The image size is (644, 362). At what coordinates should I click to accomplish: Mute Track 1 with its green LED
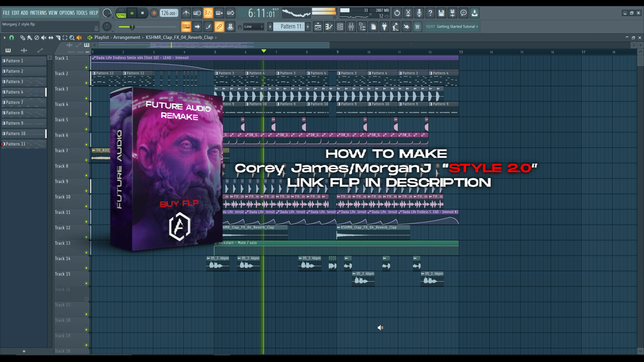pos(86,67)
